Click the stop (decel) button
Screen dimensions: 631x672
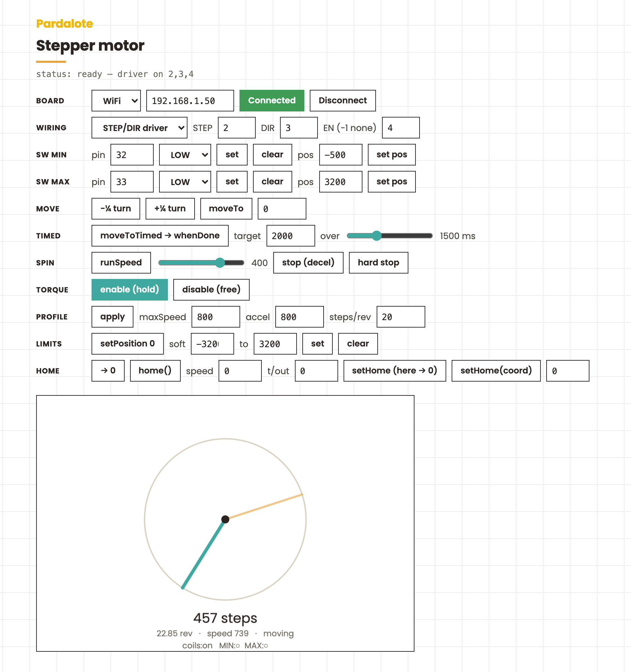[x=308, y=263]
